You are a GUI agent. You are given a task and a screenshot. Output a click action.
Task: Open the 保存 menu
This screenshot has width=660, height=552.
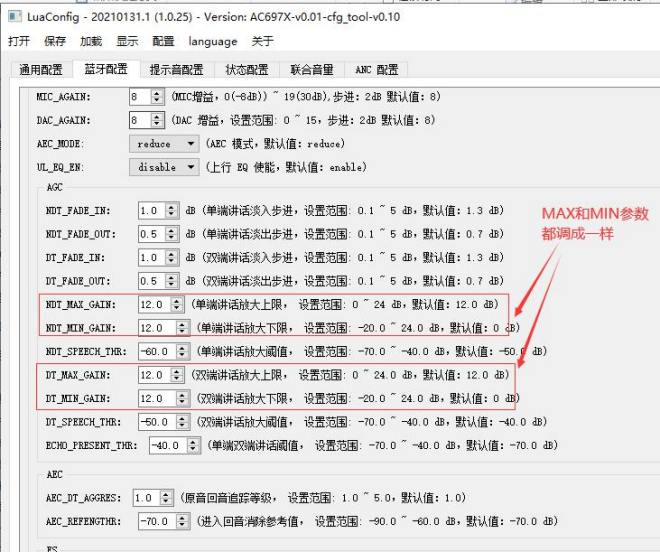(55, 41)
